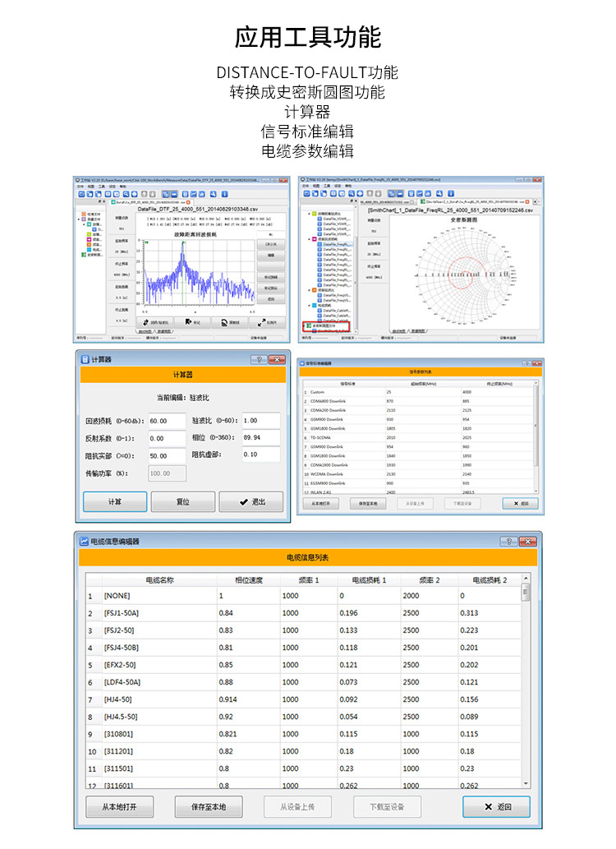Viewport: 616px width, 849px height.
Task: Open the 工具 menu in DTF window
Action: pos(101,186)
